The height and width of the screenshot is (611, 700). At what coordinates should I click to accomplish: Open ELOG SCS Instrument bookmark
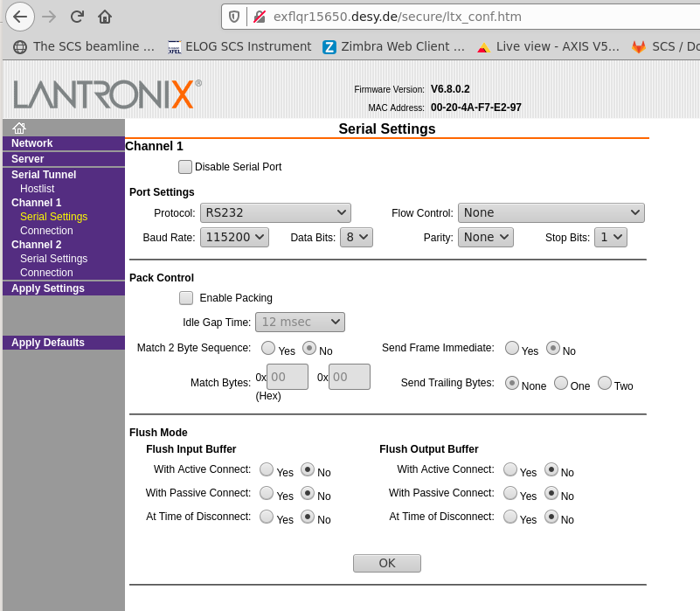click(239, 46)
